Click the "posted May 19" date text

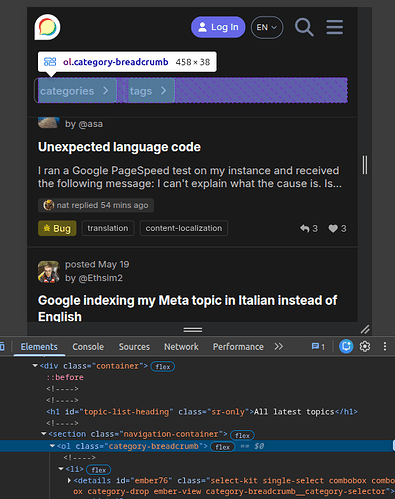coord(97,264)
